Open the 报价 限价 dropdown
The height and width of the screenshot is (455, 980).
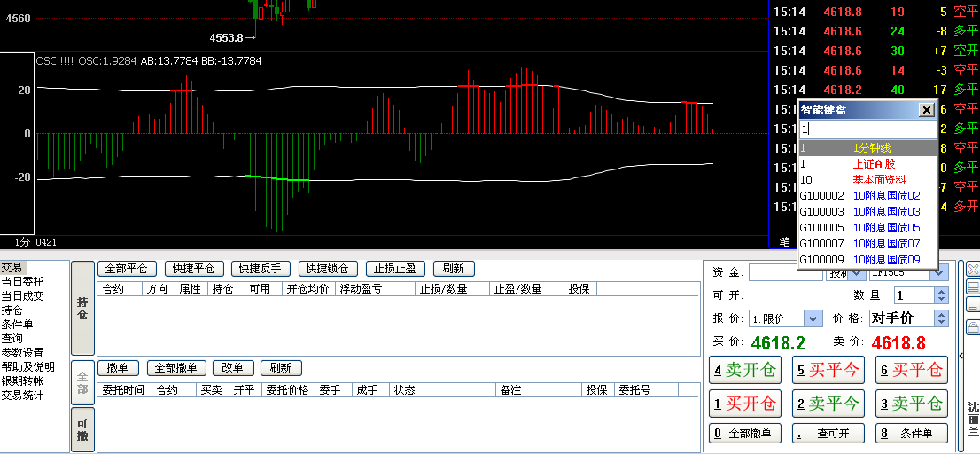[x=813, y=318]
